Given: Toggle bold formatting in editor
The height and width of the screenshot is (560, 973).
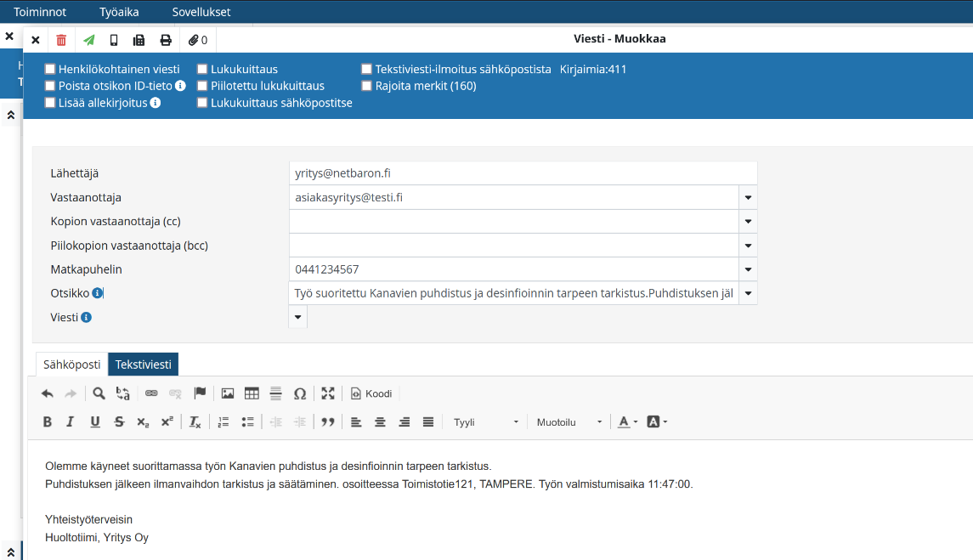Looking at the screenshot, I should click(x=48, y=422).
